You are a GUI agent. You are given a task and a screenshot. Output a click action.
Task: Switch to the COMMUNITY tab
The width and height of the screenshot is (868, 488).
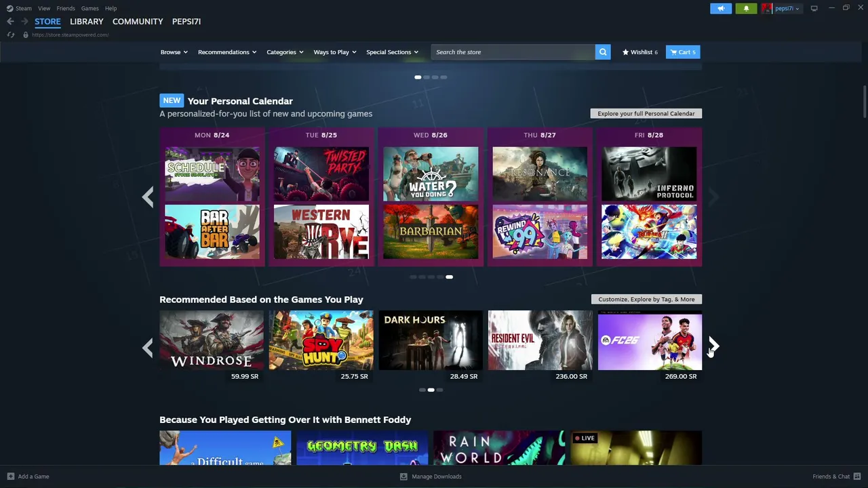pos(138,22)
